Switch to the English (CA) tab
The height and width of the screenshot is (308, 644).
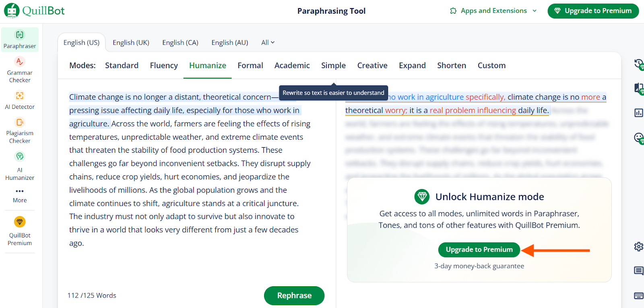pyautogui.click(x=180, y=42)
